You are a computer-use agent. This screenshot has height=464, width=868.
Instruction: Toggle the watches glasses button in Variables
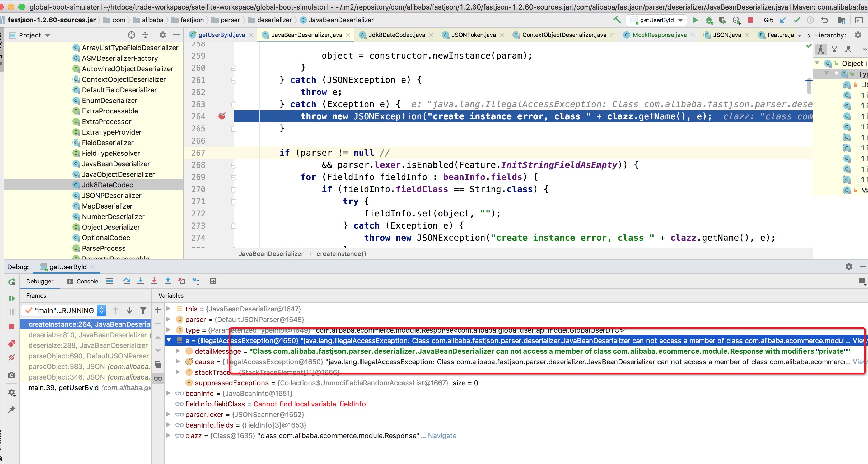(158, 378)
